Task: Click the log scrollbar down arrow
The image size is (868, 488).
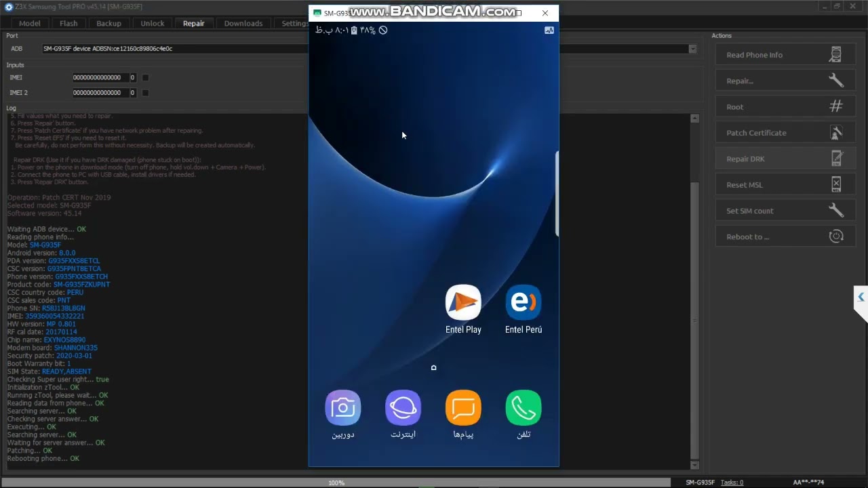Action: [x=694, y=465]
